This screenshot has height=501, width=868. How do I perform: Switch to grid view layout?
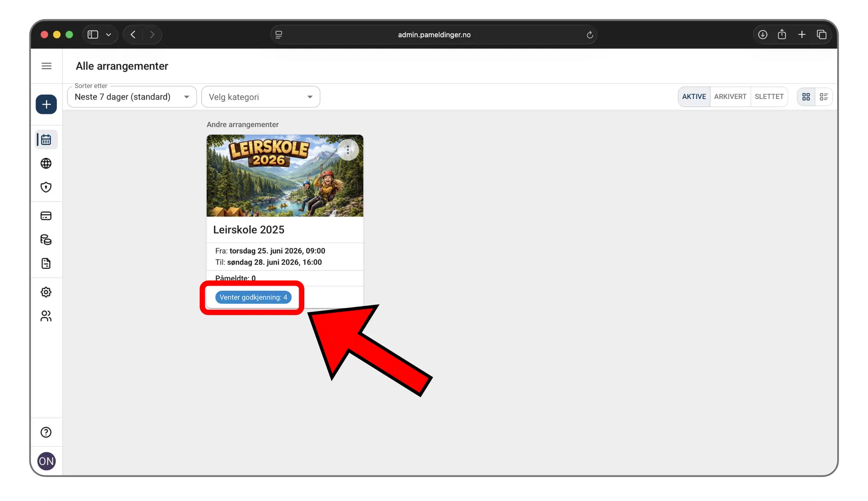point(806,97)
